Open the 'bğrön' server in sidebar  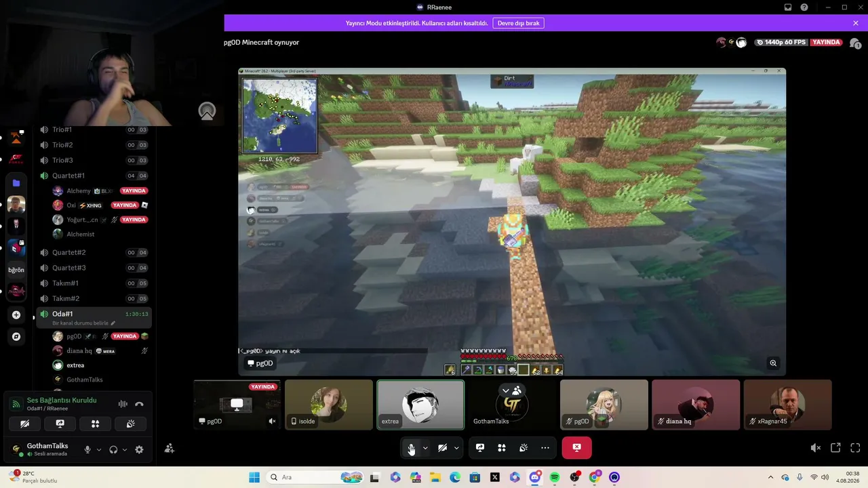click(x=16, y=270)
